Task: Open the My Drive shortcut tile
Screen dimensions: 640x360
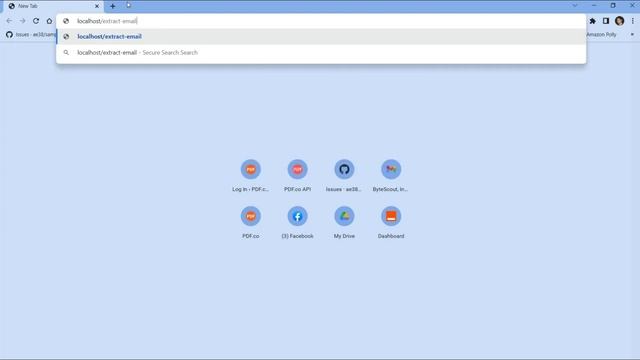Action: click(344, 222)
